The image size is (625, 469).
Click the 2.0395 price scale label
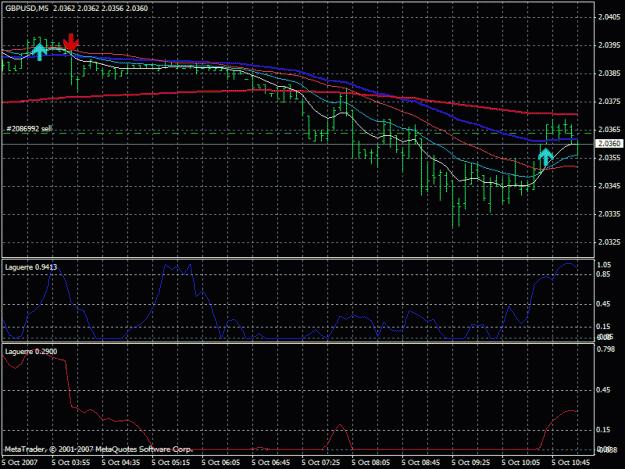[609, 45]
